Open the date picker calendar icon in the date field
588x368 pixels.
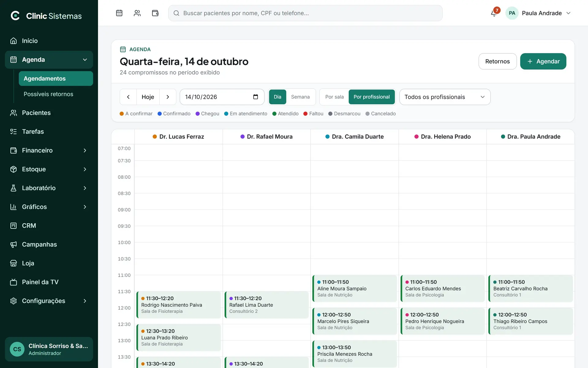[256, 97]
